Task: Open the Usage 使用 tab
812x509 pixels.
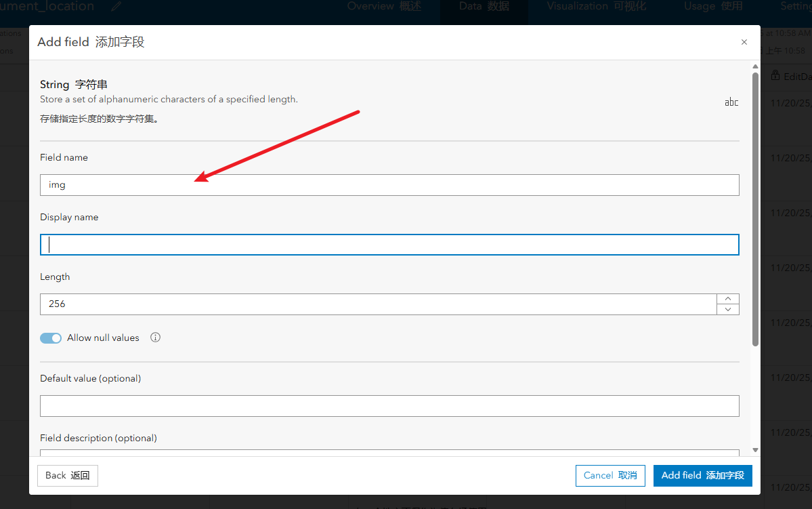Action: [713, 6]
